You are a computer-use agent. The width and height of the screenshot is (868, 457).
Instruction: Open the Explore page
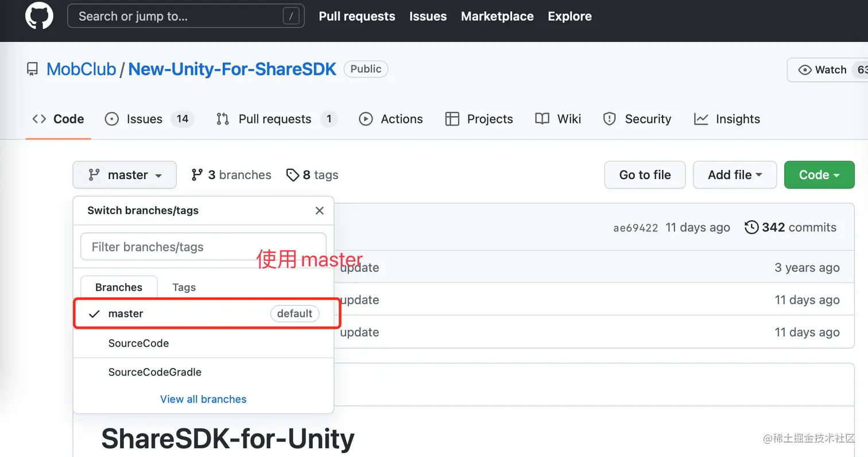(x=569, y=16)
